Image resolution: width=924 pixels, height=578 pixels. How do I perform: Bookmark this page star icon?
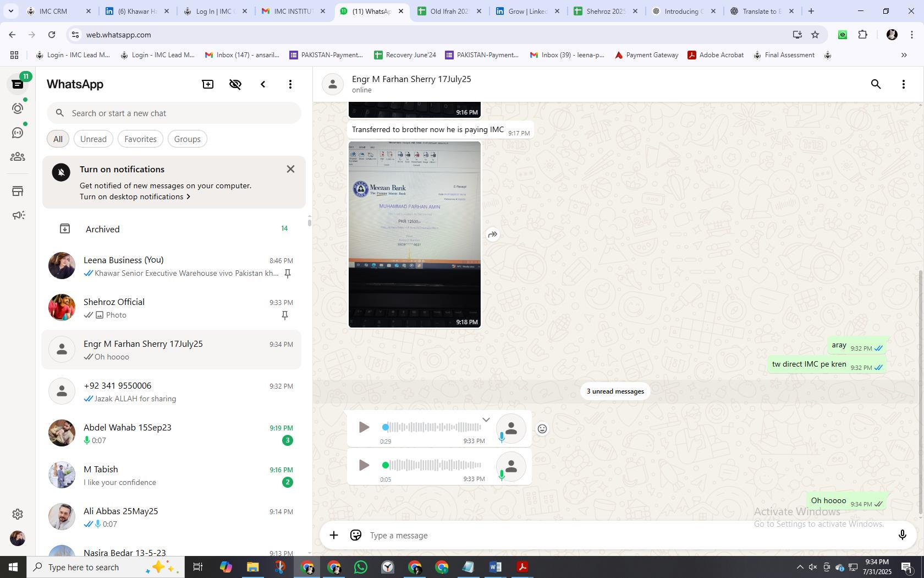tap(815, 35)
